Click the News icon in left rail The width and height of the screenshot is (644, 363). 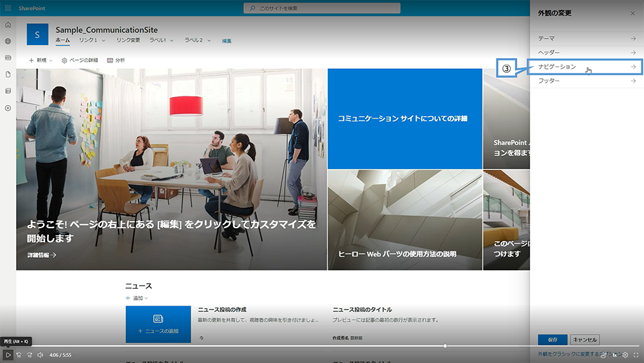(8, 57)
